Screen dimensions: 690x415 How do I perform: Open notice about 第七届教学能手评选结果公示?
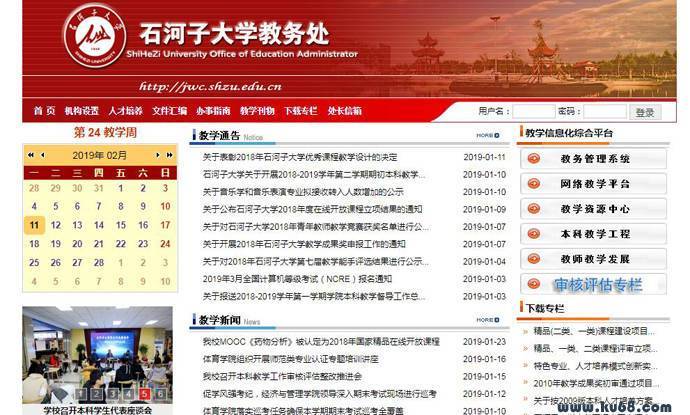click(316, 261)
